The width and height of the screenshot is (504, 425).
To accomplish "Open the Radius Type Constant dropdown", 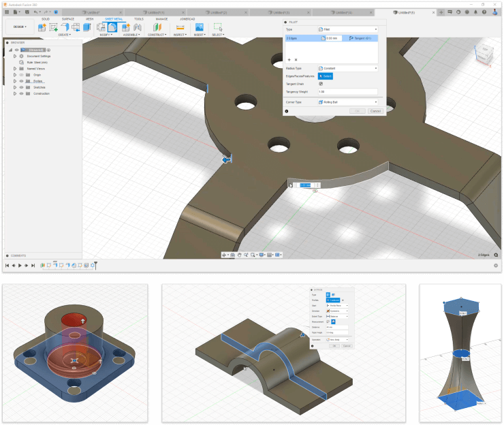I will click(x=347, y=68).
